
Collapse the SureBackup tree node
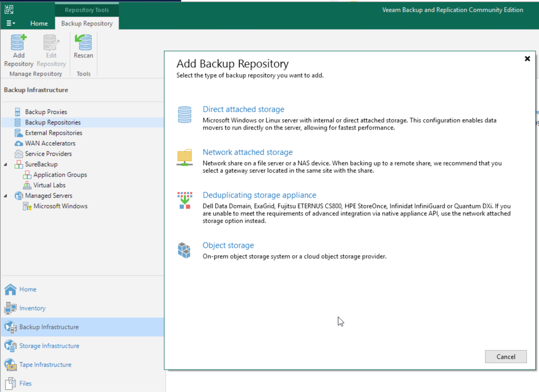pos(5,165)
